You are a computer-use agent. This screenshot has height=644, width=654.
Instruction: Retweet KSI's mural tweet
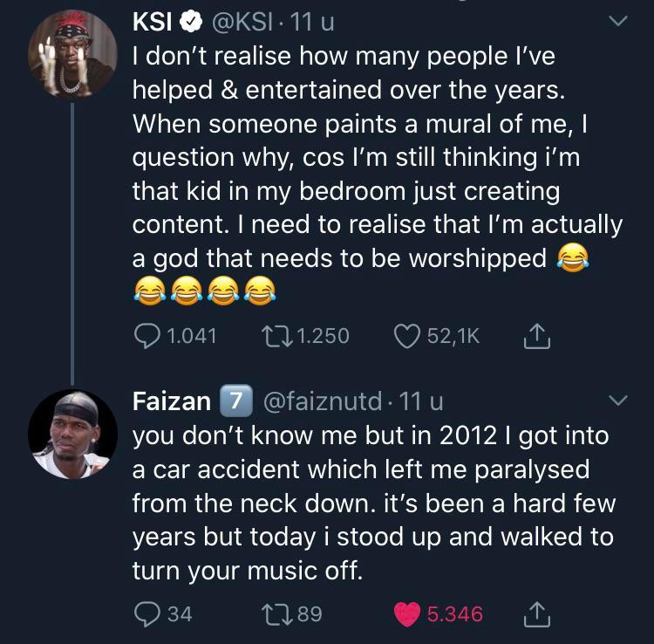[273, 336]
